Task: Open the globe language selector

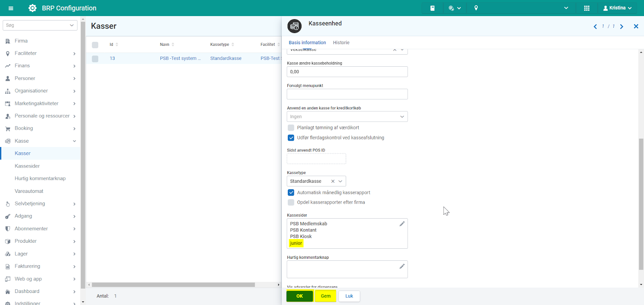Action: (x=454, y=8)
